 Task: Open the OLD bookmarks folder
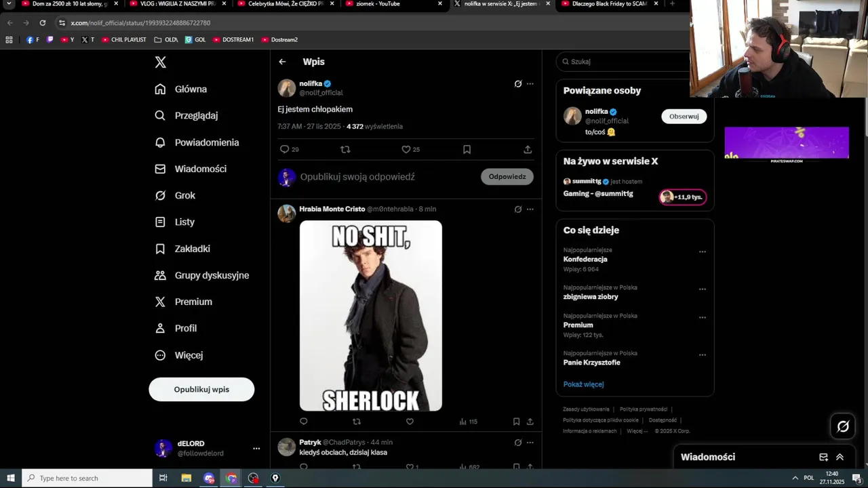[x=166, y=40]
